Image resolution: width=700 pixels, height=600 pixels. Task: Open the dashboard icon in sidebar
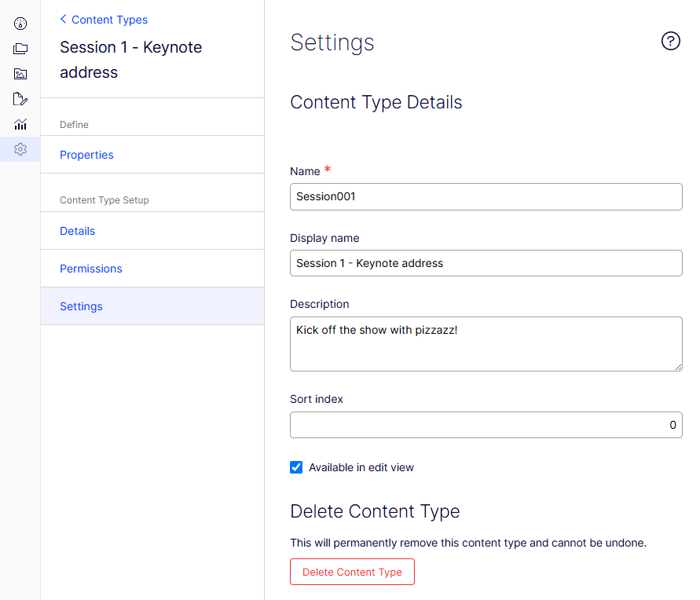point(20,24)
